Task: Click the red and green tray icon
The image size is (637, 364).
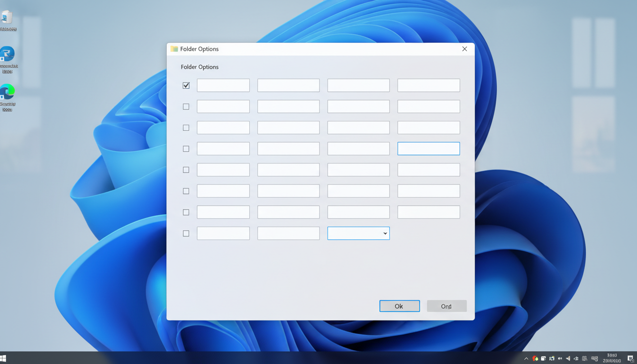Action: pos(535,359)
